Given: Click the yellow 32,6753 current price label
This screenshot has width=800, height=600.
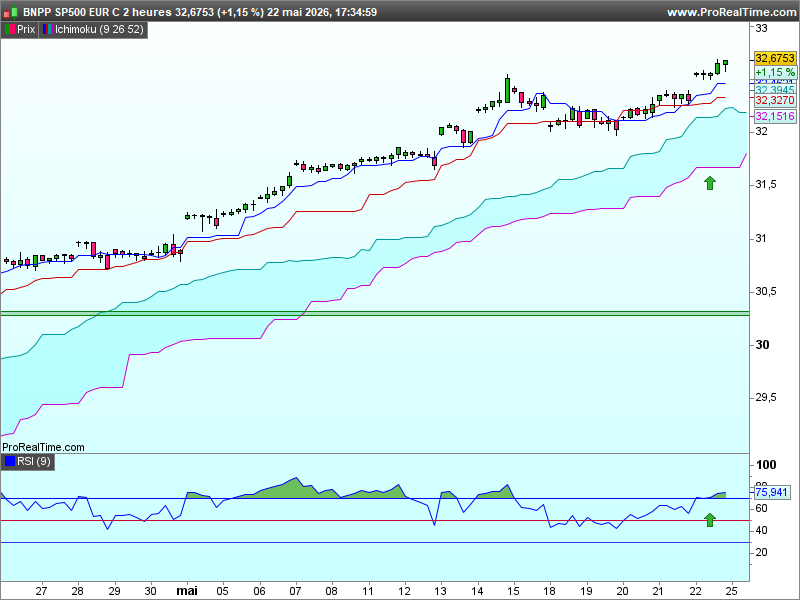Looking at the screenshot, I should [x=774, y=58].
